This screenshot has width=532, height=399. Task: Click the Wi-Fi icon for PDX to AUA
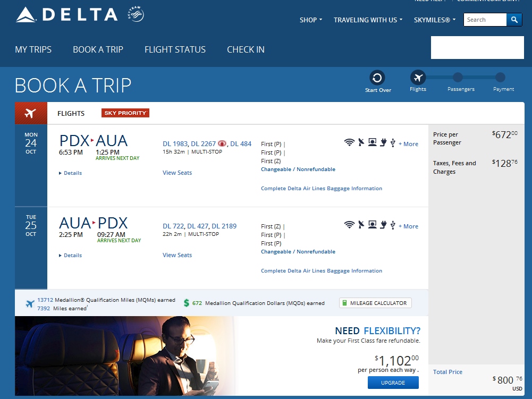click(349, 142)
